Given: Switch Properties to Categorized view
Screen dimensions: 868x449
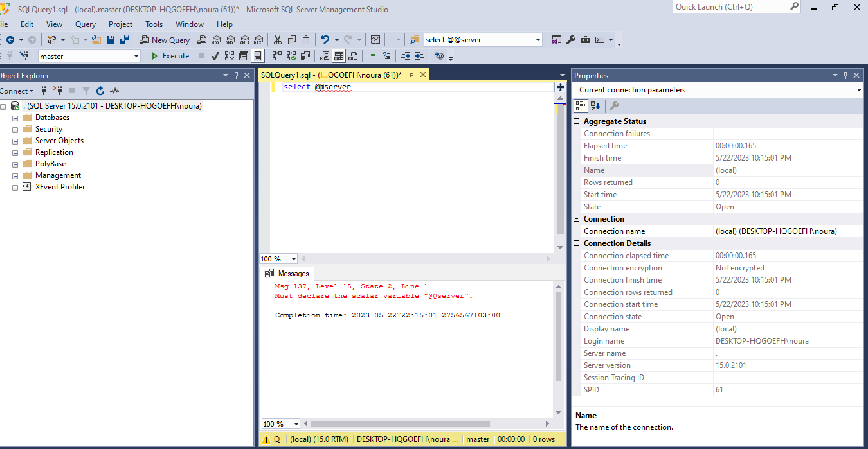Looking at the screenshot, I should 581,106.
